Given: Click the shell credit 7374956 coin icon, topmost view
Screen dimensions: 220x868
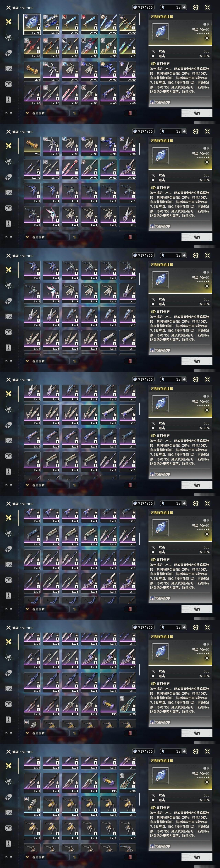Looking at the screenshot, I should [135, 7].
